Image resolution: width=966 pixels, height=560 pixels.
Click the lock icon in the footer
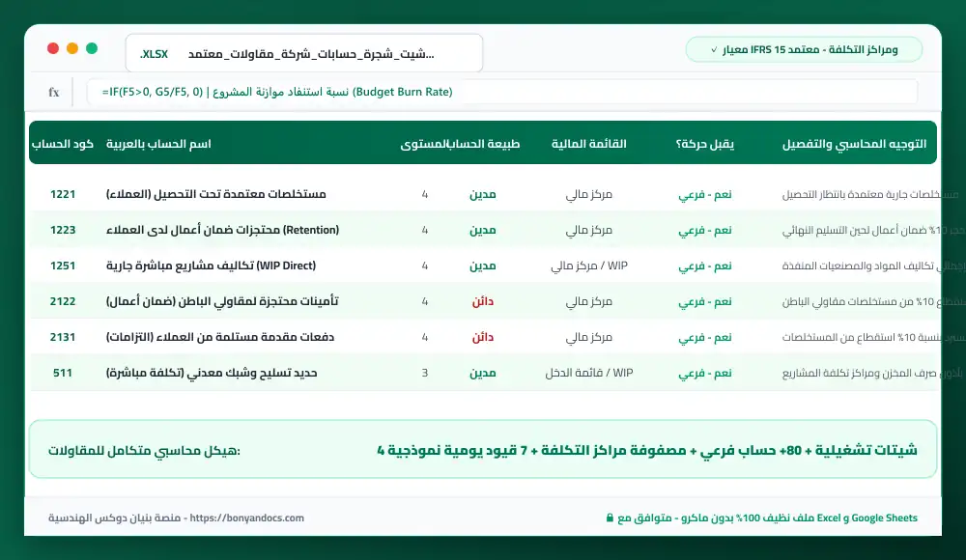pos(610,518)
